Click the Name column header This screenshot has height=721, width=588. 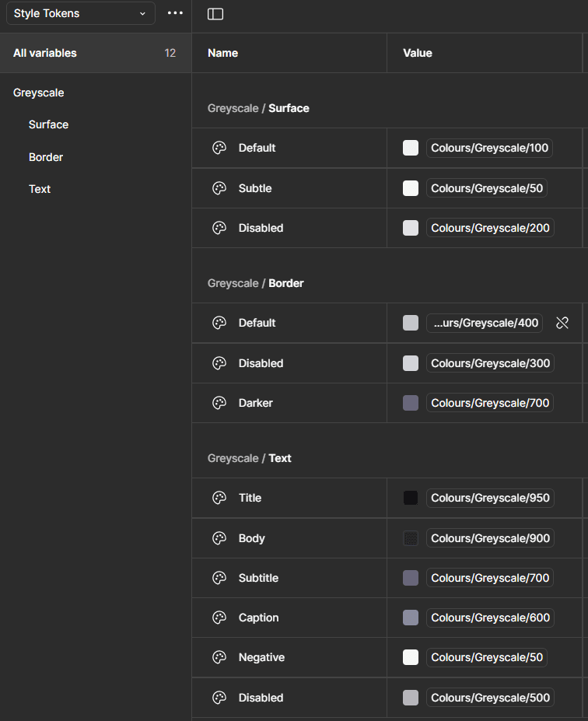pos(223,53)
